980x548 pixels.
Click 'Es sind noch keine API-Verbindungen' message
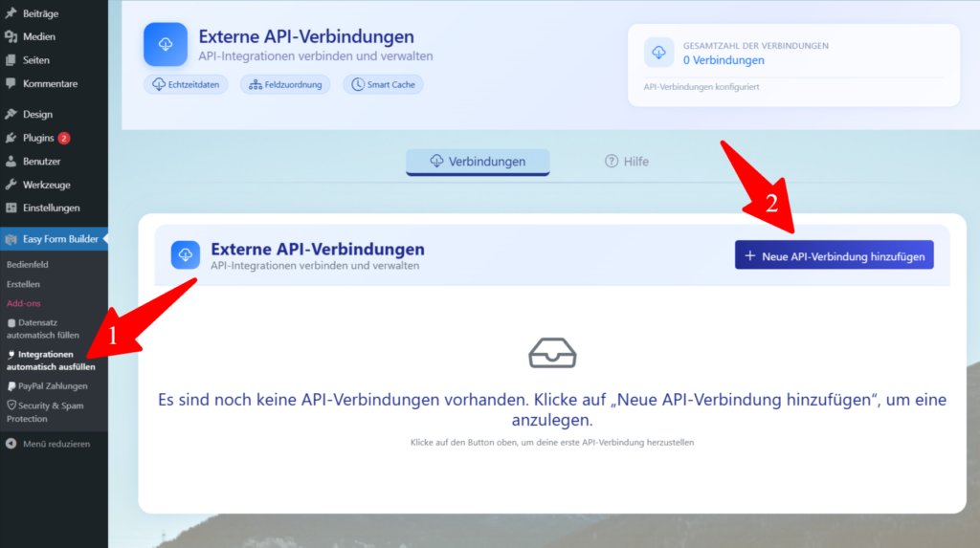[x=552, y=409]
